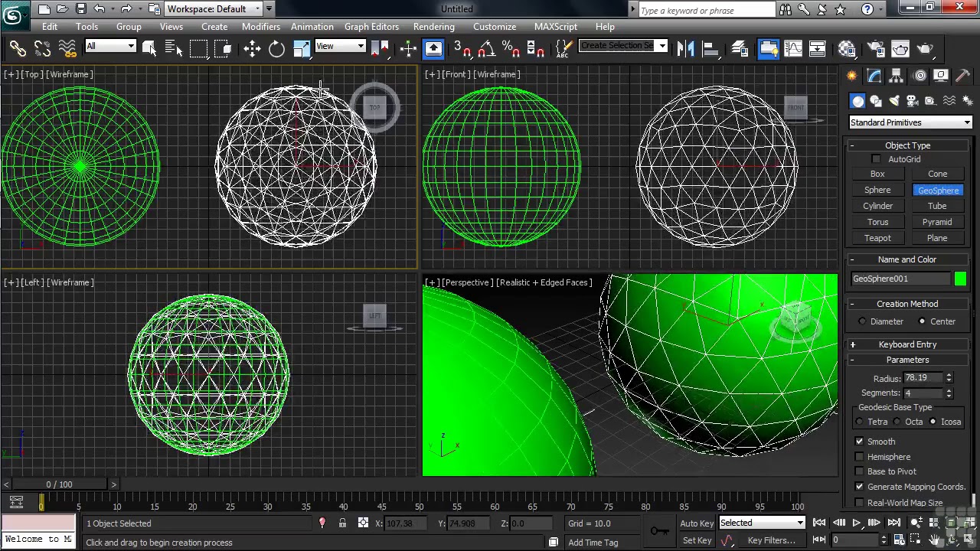Viewport: 980px width, 551px height.
Task: Click the Select by Name icon
Action: (x=174, y=49)
